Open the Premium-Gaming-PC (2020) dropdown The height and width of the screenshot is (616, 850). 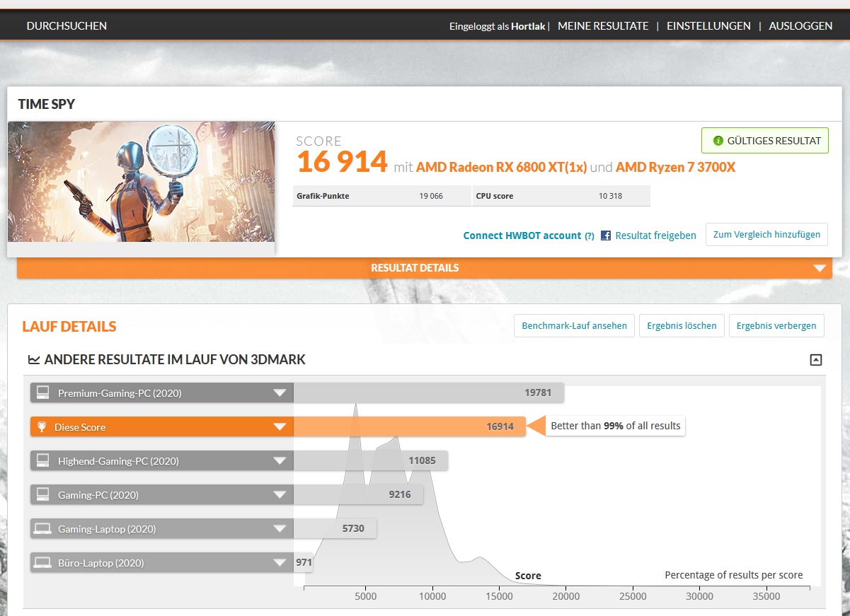pyautogui.click(x=280, y=392)
